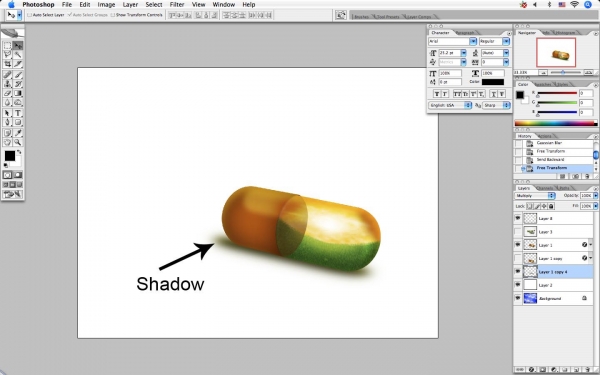Open the Image menu
Image resolution: width=600 pixels, height=375 pixels.
point(106,5)
